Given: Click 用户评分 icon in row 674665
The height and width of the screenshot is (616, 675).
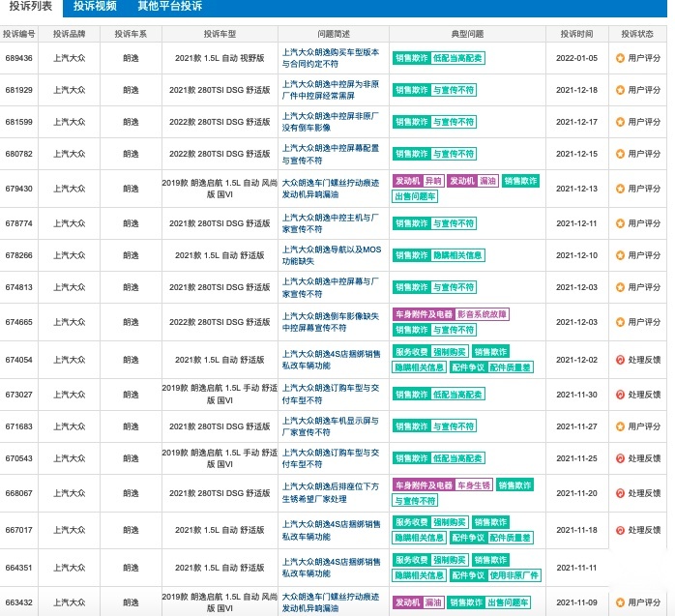Looking at the screenshot, I should pos(620,322).
